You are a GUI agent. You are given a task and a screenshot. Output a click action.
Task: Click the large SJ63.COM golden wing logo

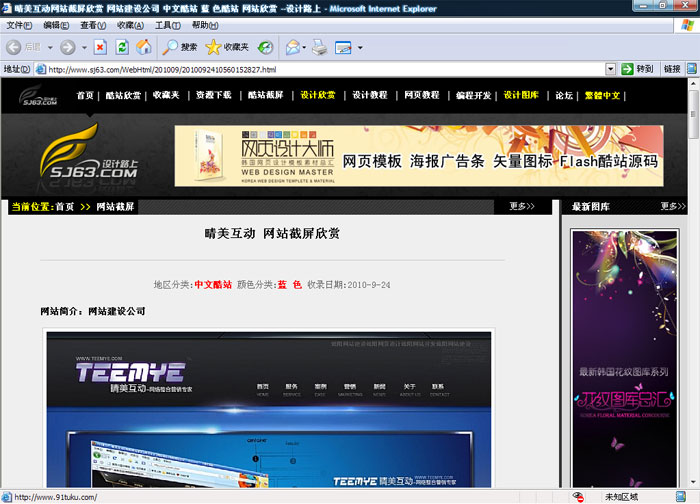(88, 152)
